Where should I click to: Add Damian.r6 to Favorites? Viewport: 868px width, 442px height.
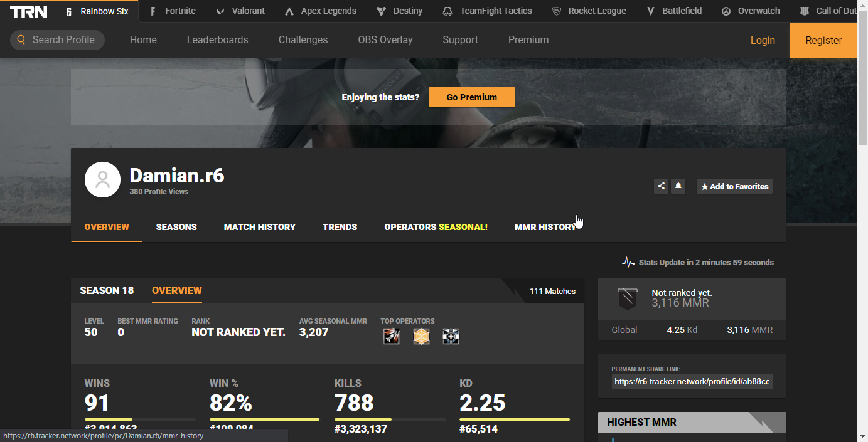(x=734, y=186)
